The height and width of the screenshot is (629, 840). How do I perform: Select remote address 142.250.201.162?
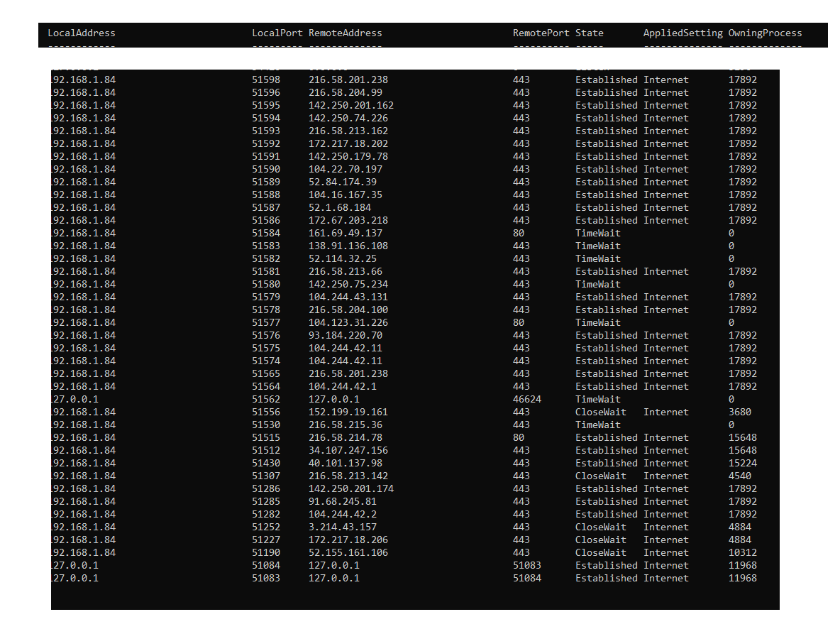click(351, 106)
